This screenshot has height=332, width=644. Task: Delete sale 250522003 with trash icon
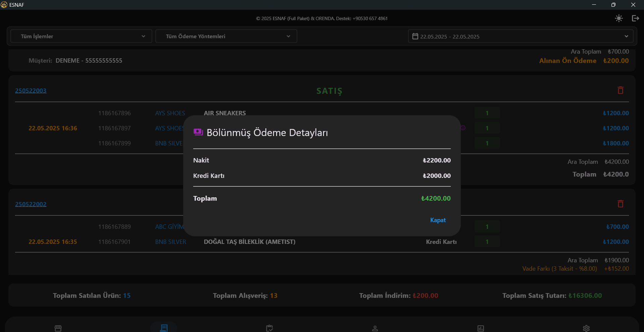pyautogui.click(x=620, y=90)
